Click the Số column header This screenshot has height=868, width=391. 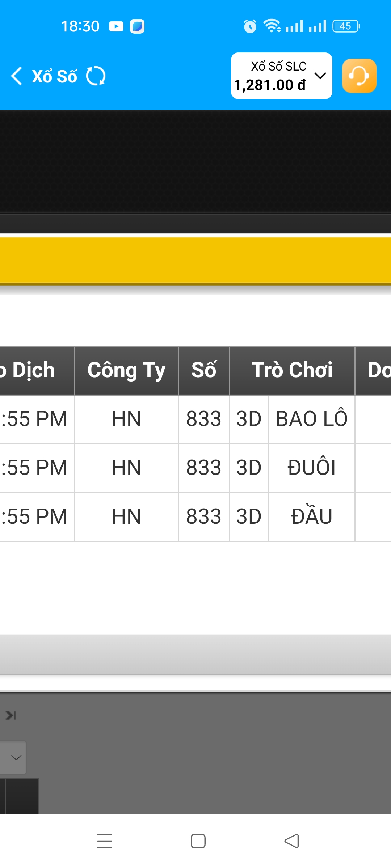coord(203,370)
